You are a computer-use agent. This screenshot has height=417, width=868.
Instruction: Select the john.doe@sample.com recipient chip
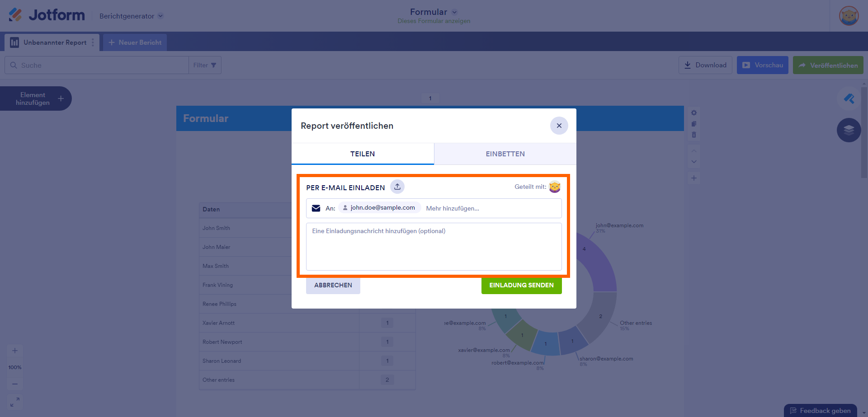tap(379, 208)
